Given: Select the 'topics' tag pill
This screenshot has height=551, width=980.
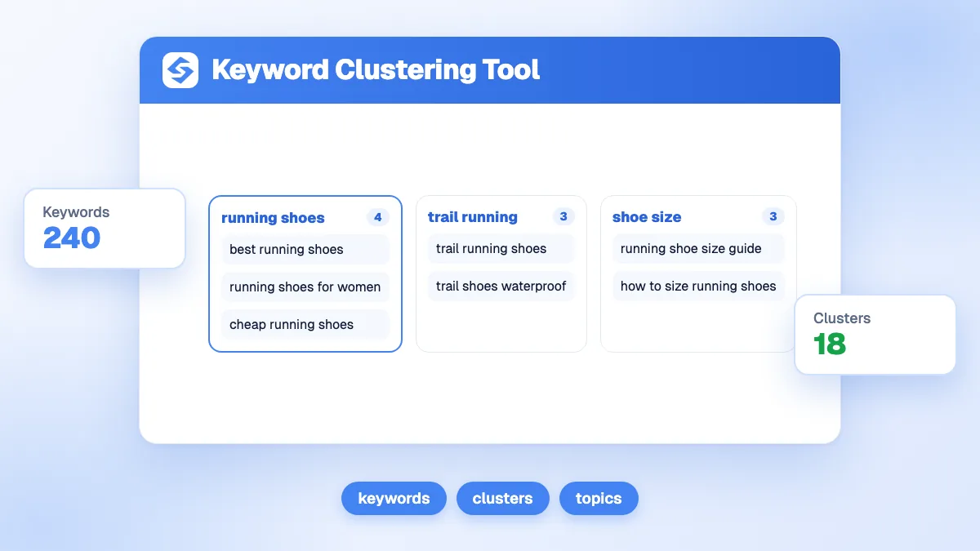Looking at the screenshot, I should 599,499.
